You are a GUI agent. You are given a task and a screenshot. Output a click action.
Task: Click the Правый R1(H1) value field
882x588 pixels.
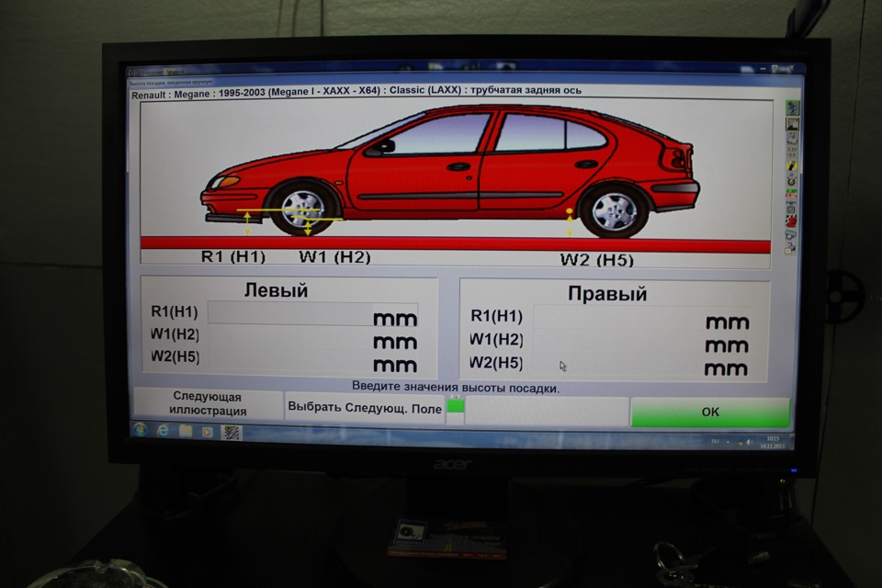point(641,318)
